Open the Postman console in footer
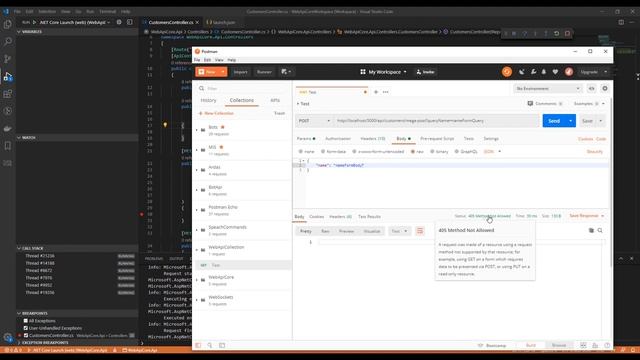The image size is (640, 360). point(222,345)
